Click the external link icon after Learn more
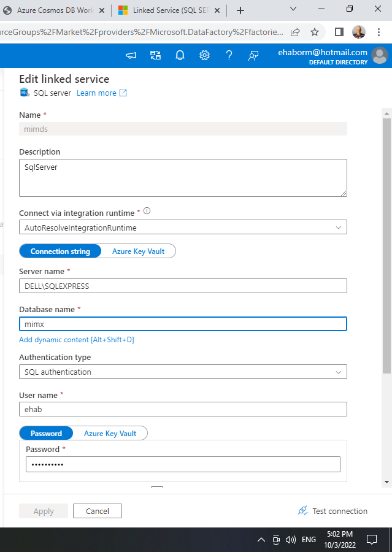 click(x=123, y=93)
